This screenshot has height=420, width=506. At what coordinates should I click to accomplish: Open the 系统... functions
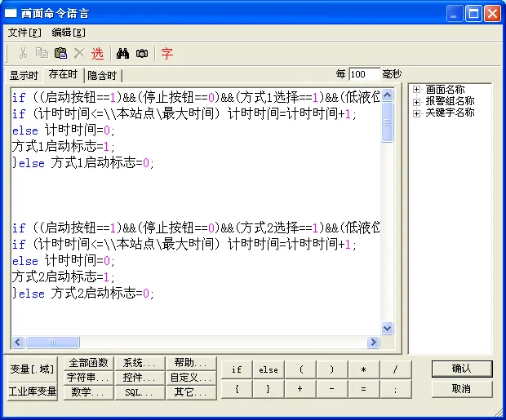pos(140,363)
